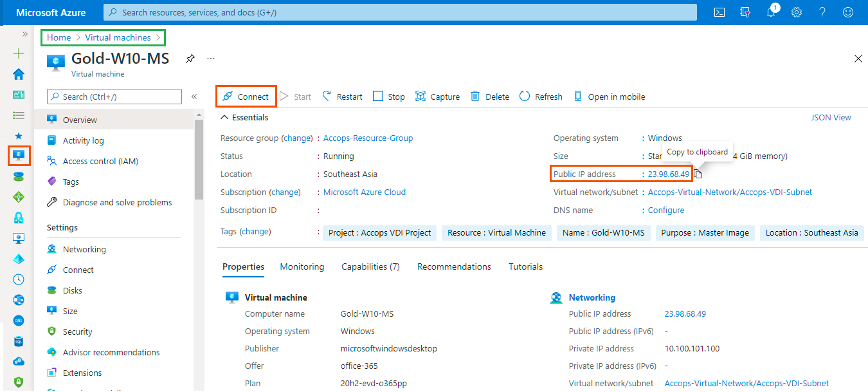This screenshot has width=868, height=392.
Task: Click the SQL badge icon in left rail
Action: 19,341
